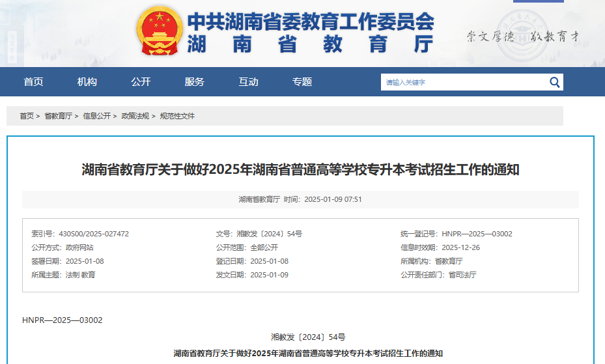Select HNPR—2025—03002 line in article body
Image resolution: width=605 pixels, height=364 pixels.
62,320
